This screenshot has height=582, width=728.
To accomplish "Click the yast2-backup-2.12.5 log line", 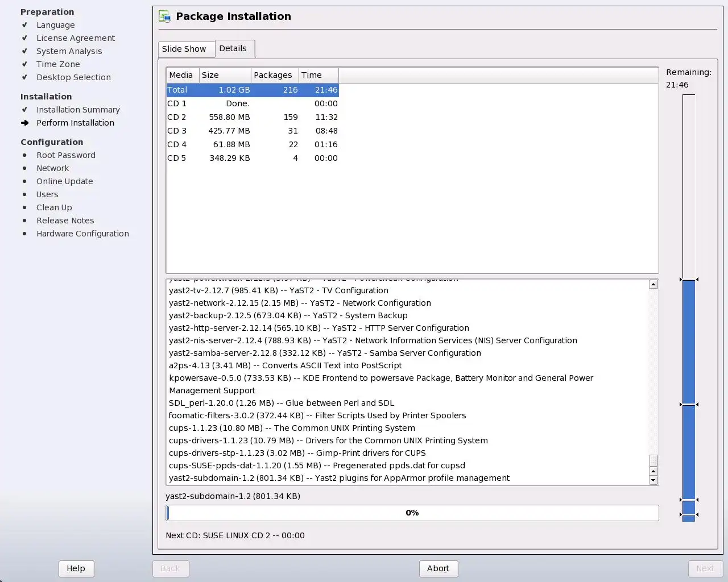I will (x=288, y=315).
